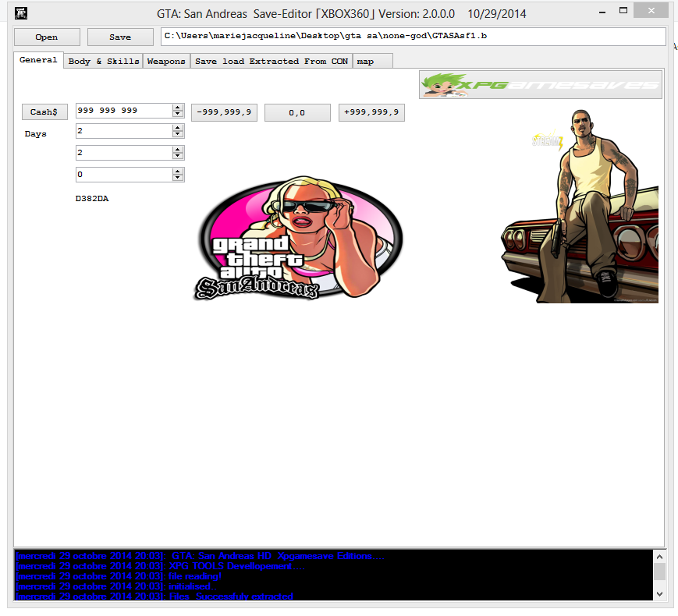The image size is (678, 616).
Task: Click the GTA San Andreas logo image
Action: pyautogui.click(x=299, y=238)
